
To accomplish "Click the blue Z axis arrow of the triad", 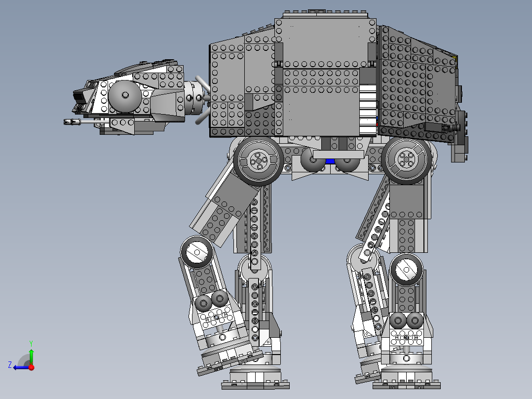I will (21, 367).
